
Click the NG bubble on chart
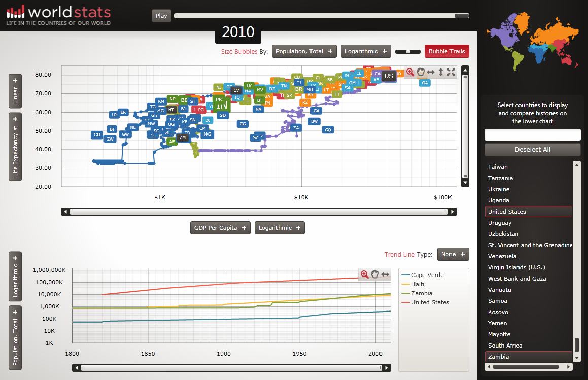click(x=207, y=134)
